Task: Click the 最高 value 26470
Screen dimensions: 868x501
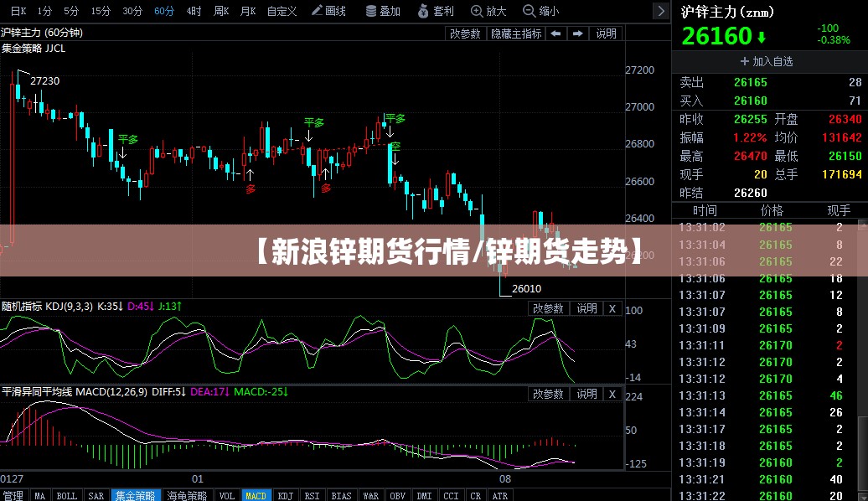Action: tap(751, 156)
